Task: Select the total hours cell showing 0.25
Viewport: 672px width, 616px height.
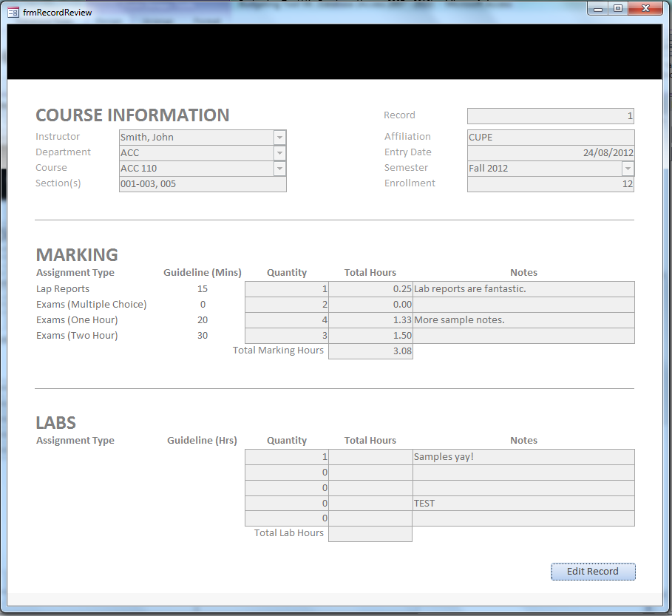Action: click(x=370, y=289)
